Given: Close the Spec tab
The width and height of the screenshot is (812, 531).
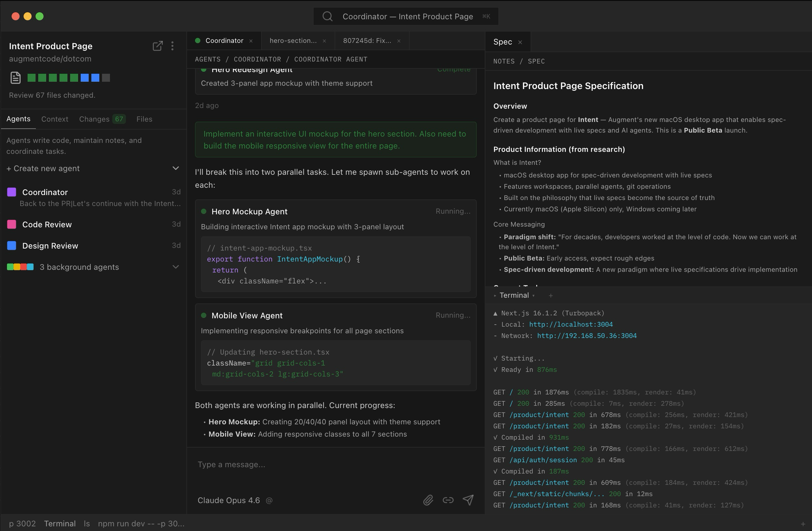Looking at the screenshot, I should click(x=520, y=42).
